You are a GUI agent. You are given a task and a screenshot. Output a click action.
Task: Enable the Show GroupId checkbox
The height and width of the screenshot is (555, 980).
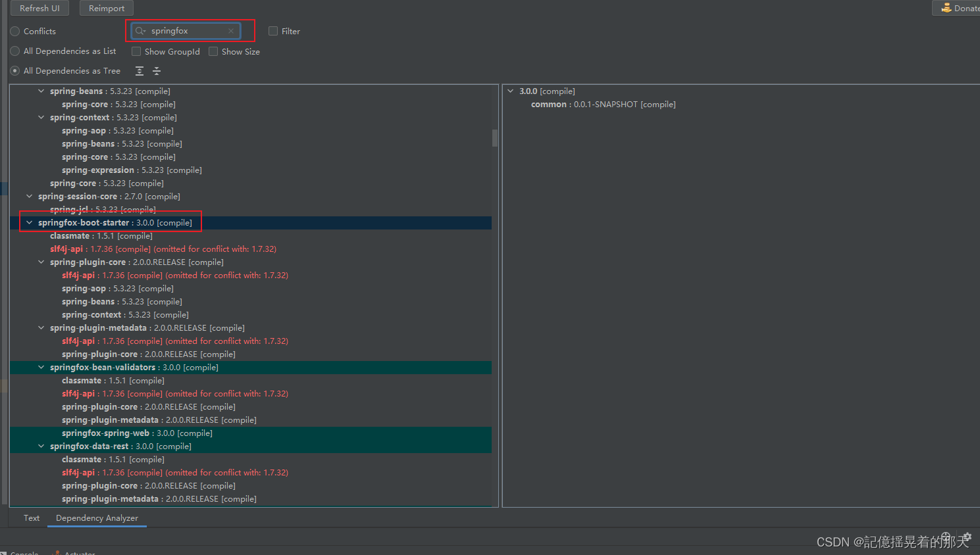(136, 51)
